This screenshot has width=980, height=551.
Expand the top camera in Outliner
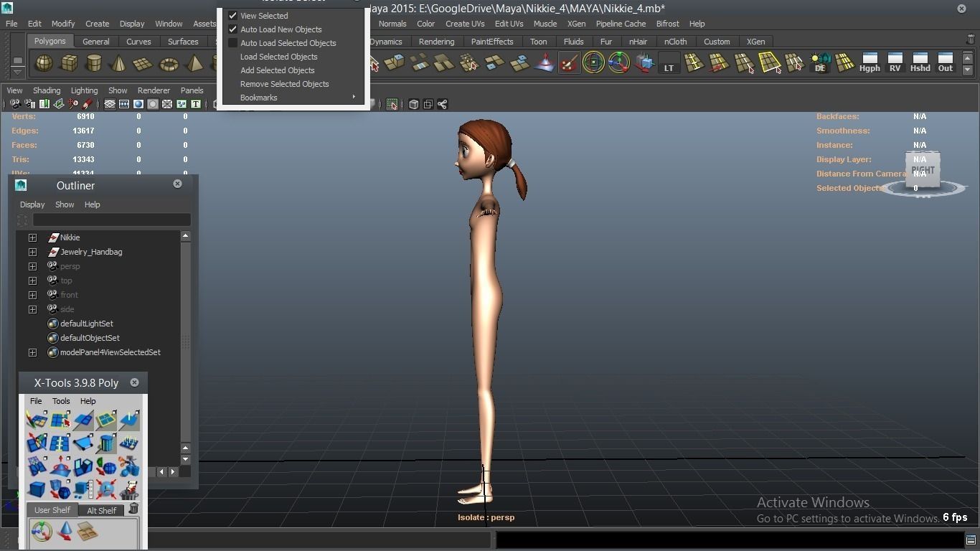[32, 281]
